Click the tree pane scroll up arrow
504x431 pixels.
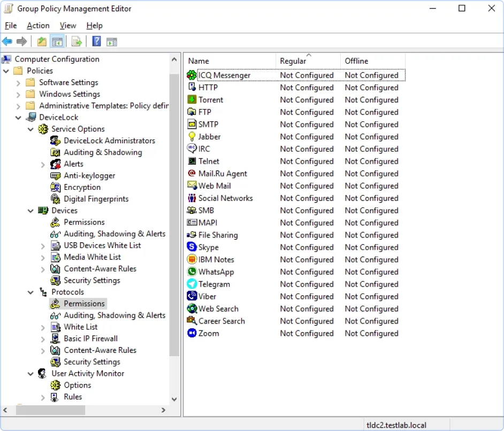coord(174,59)
